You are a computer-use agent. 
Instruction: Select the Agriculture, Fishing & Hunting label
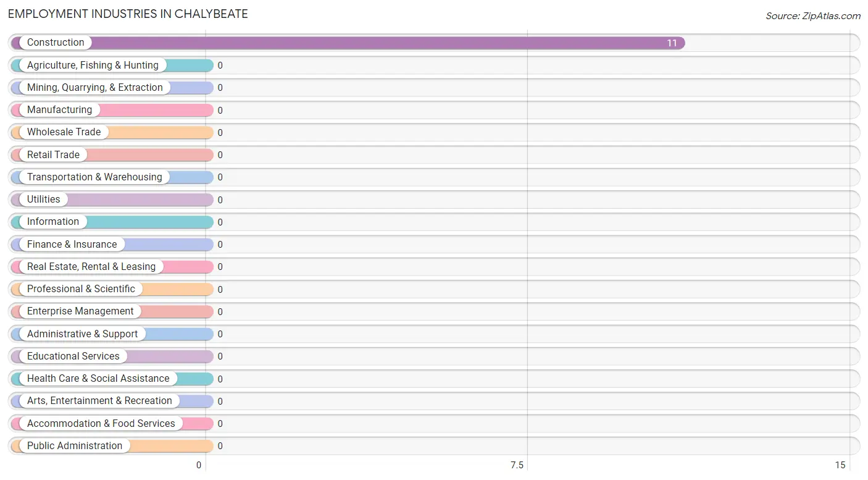pos(93,65)
